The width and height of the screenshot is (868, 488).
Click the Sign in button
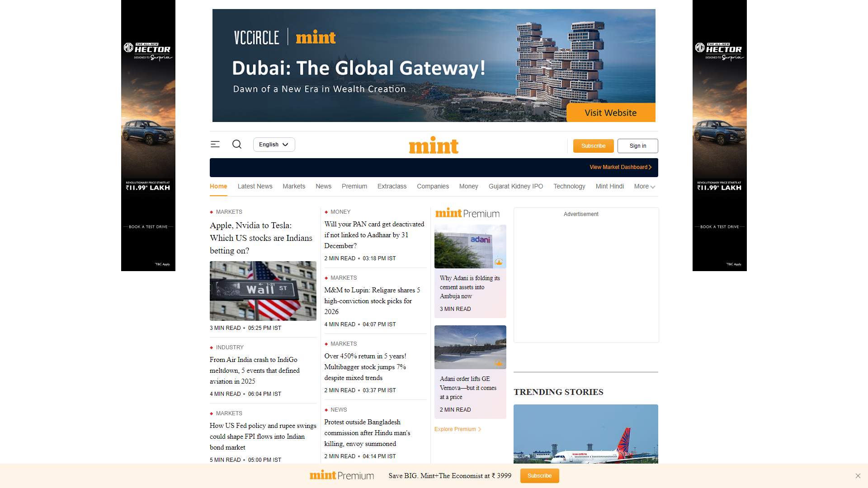coord(638,145)
